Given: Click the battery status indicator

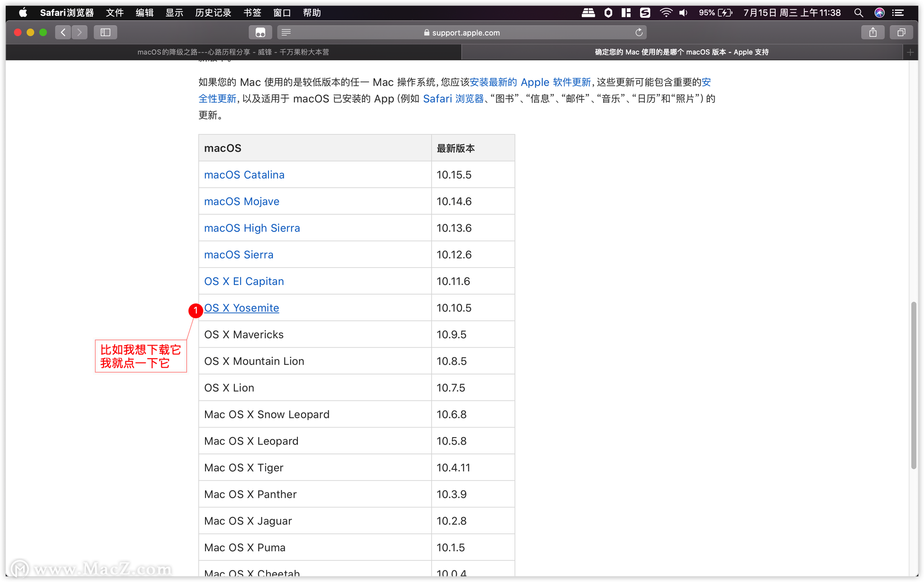Looking at the screenshot, I should click(716, 13).
